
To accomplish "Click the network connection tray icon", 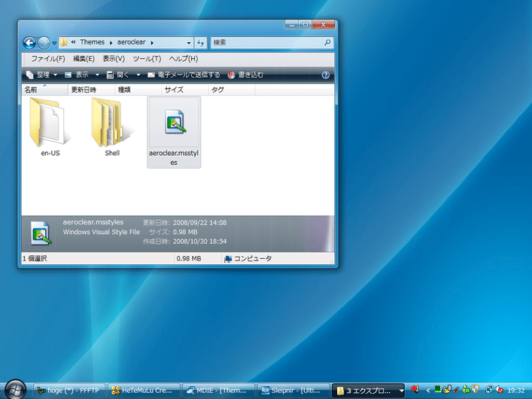I will click(489, 389).
